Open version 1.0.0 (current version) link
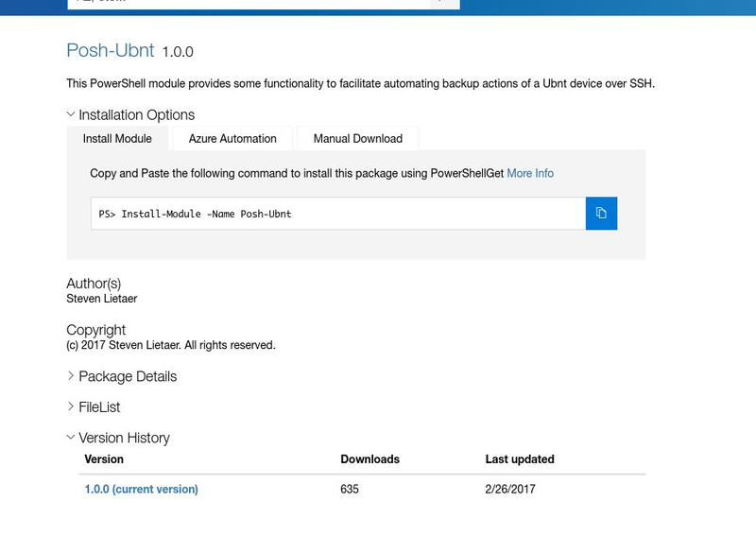This screenshot has width=756, height=553. point(141,489)
